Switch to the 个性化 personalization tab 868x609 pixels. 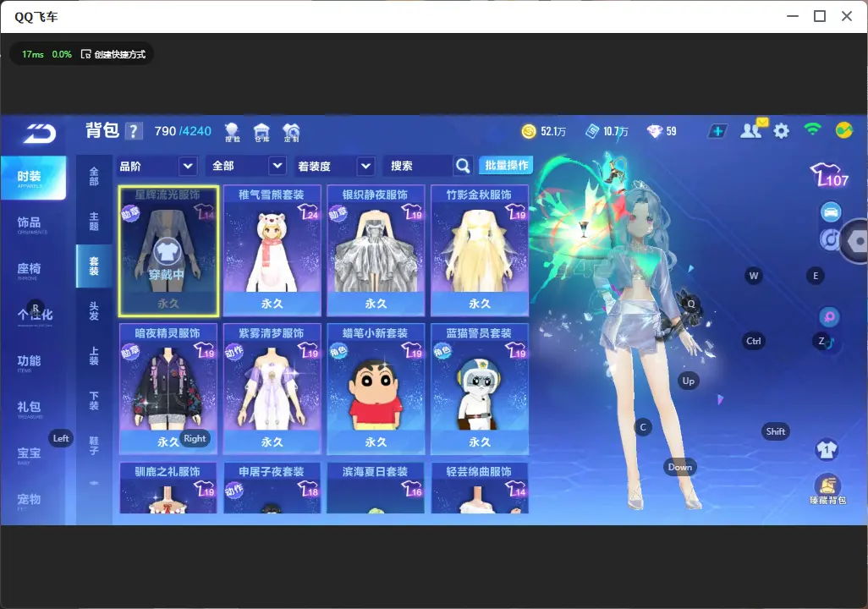(33, 316)
